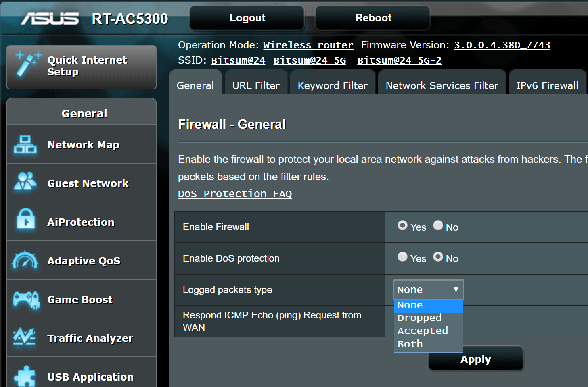Open the Keyword Filter tab

coord(333,82)
